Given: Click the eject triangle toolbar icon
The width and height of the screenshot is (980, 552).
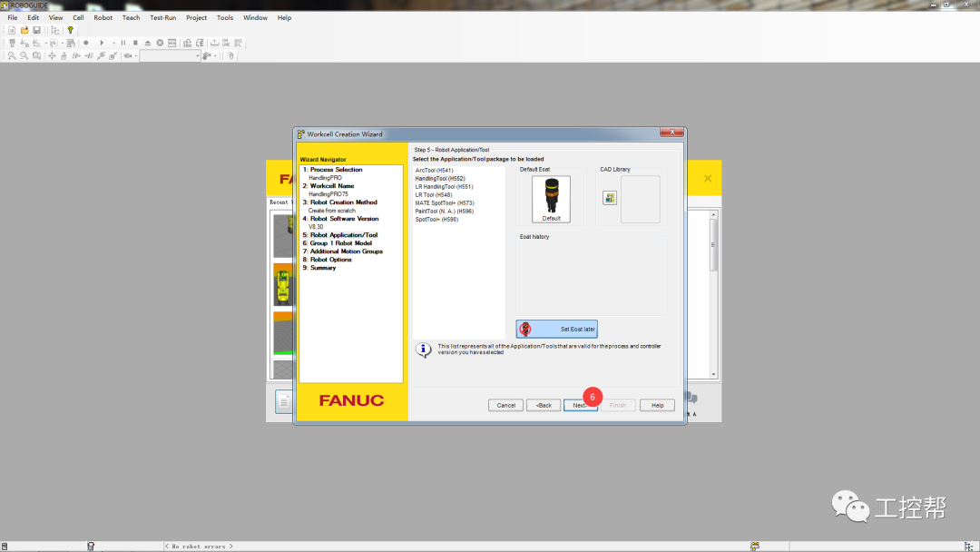Looking at the screenshot, I should coord(148,43).
